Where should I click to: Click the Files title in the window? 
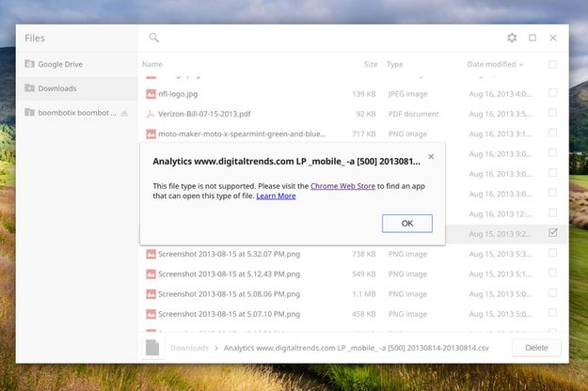pos(35,39)
